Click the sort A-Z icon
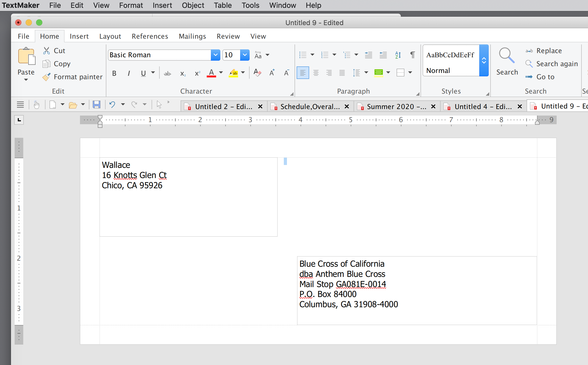588x365 pixels. point(398,55)
